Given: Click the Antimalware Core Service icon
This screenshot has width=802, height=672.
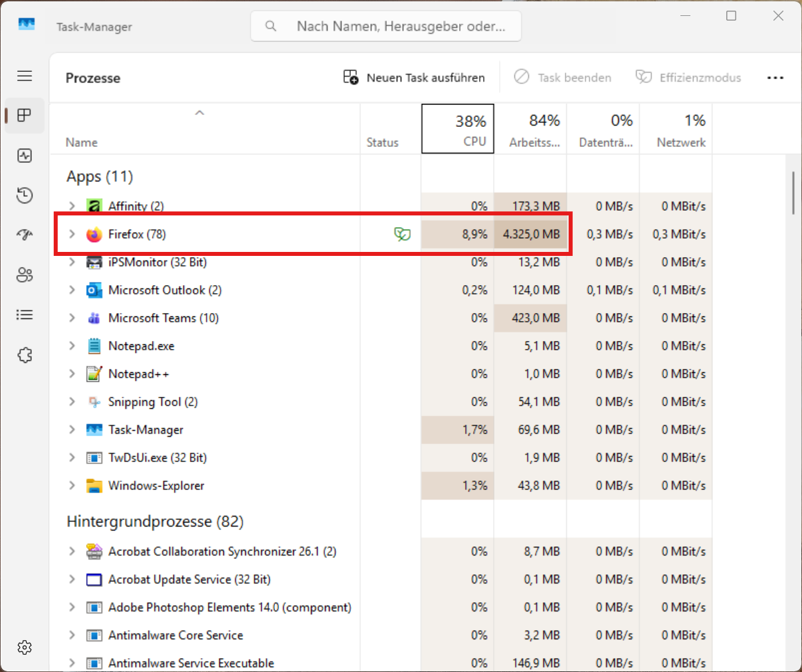Looking at the screenshot, I should pyautogui.click(x=94, y=635).
